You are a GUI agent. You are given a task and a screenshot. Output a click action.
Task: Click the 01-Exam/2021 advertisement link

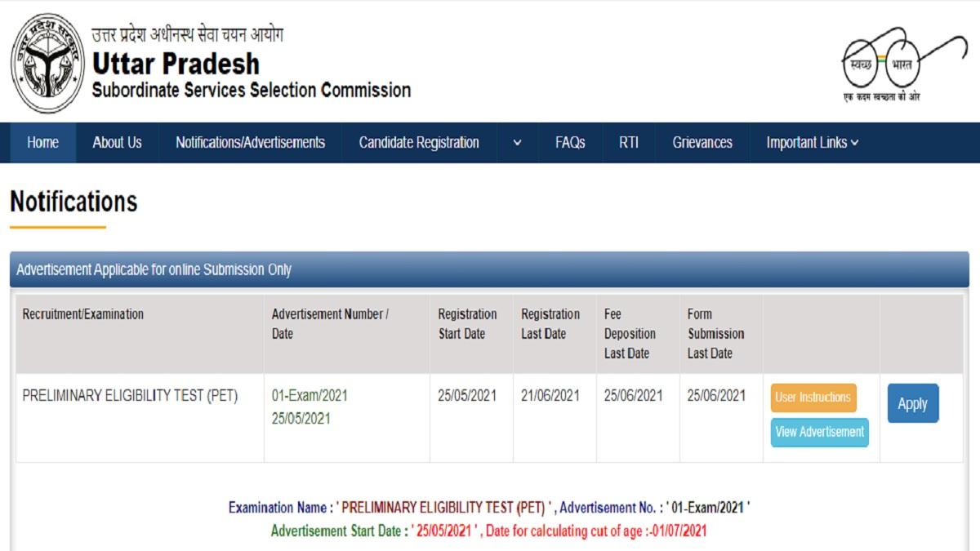310,395
